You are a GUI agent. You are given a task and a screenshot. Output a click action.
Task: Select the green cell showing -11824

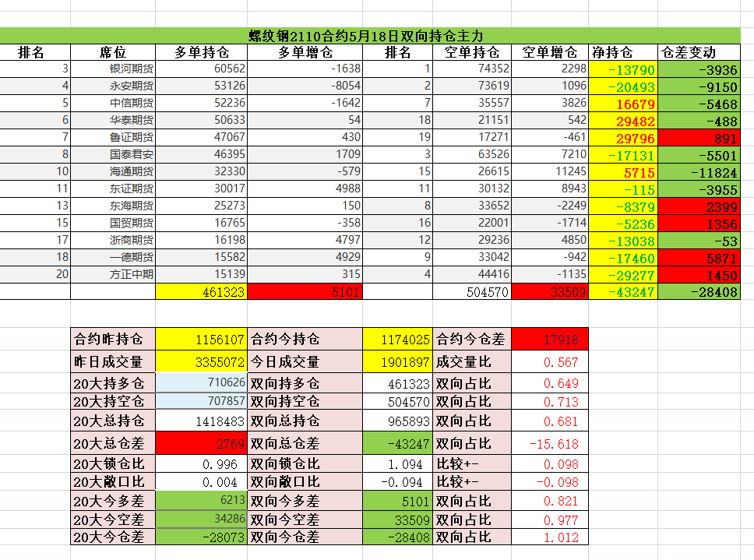[699, 171]
